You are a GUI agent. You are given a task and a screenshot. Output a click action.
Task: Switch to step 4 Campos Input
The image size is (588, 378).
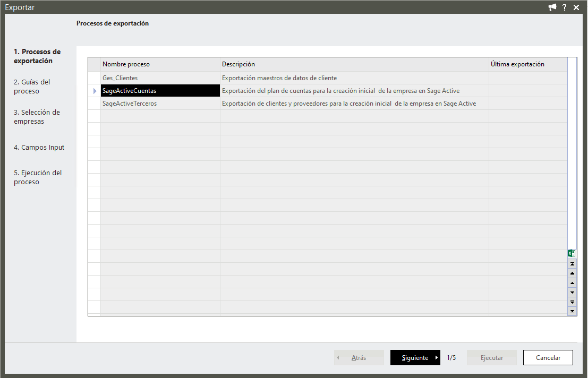[39, 148]
